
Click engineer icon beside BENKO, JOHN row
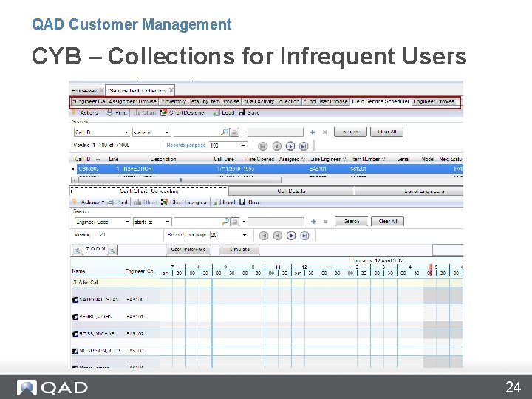pyautogui.click(x=75, y=316)
